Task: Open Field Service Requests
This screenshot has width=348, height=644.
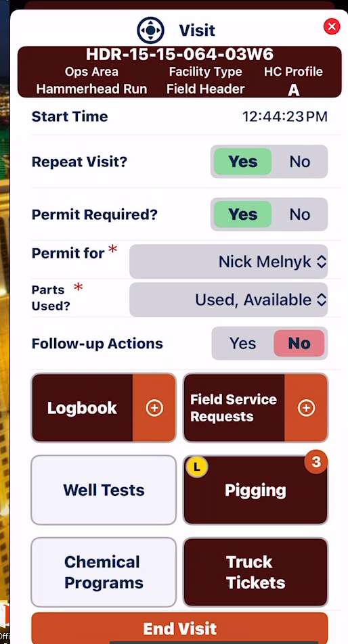Action: [234, 408]
